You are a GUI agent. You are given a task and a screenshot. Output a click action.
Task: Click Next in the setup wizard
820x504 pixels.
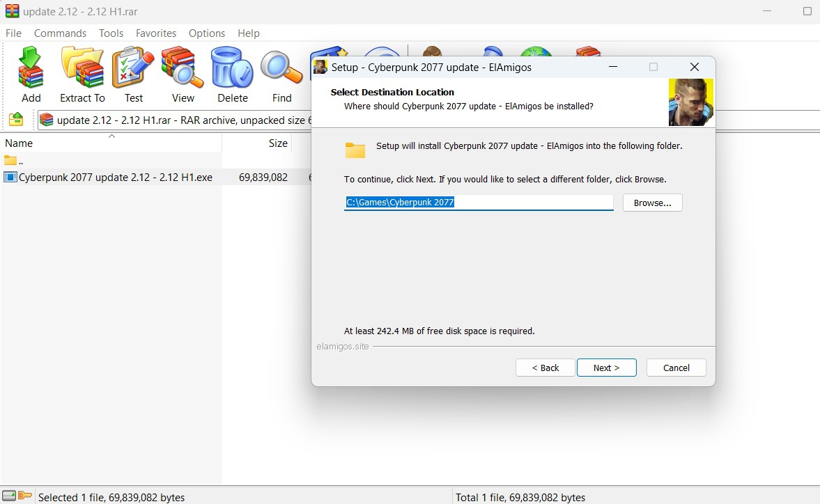606,368
